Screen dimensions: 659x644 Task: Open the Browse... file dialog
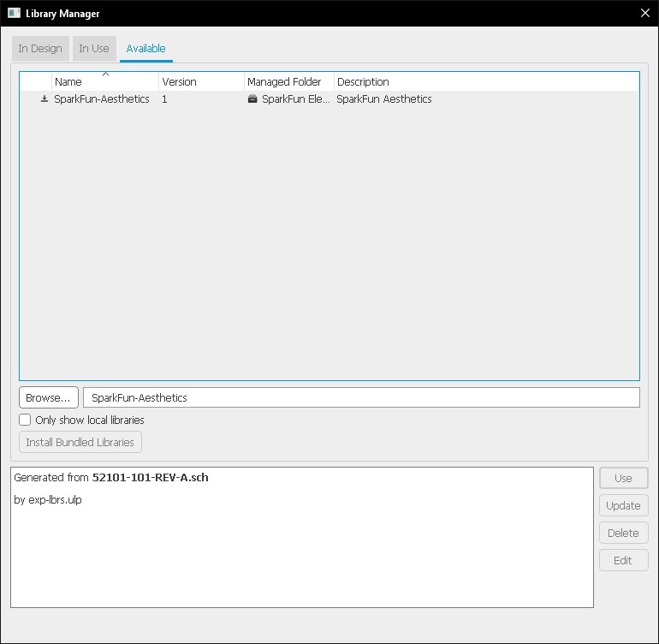49,397
